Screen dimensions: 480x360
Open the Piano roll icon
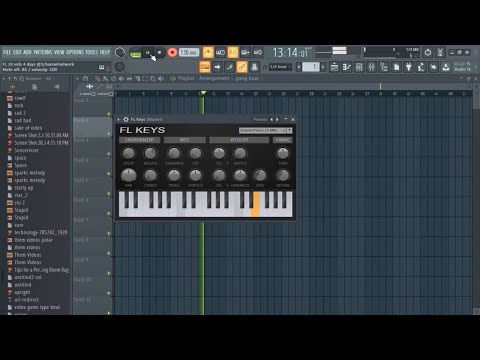347,67
